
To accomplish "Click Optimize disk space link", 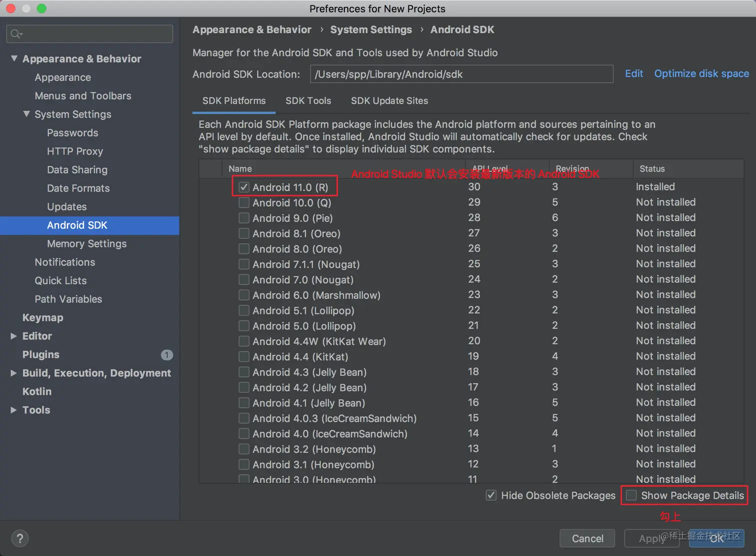I will (x=701, y=73).
